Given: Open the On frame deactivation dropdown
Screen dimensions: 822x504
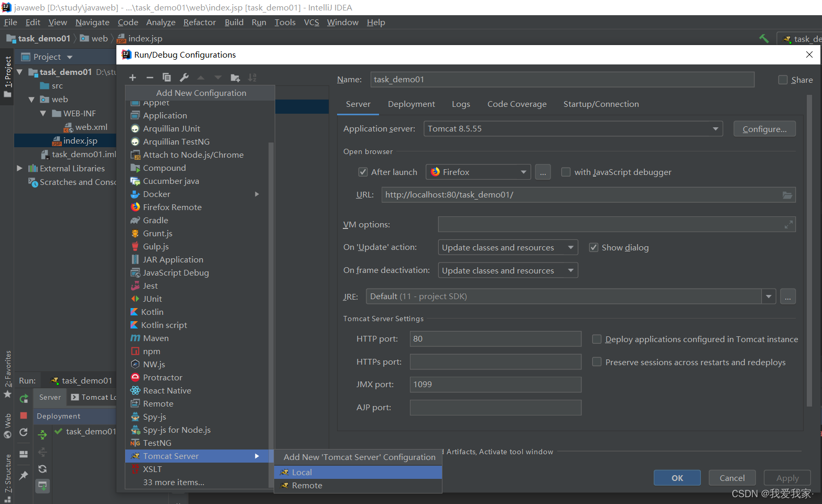Looking at the screenshot, I should coord(508,270).
